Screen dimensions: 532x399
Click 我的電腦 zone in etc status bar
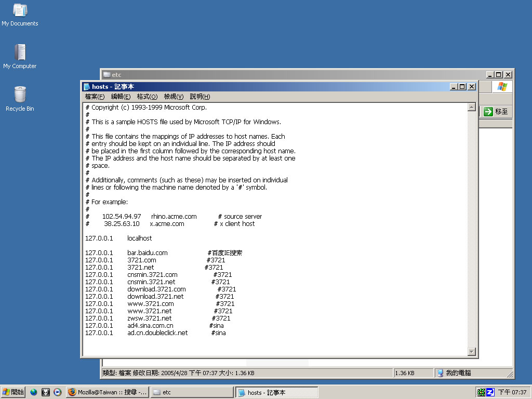coord(474,373)
